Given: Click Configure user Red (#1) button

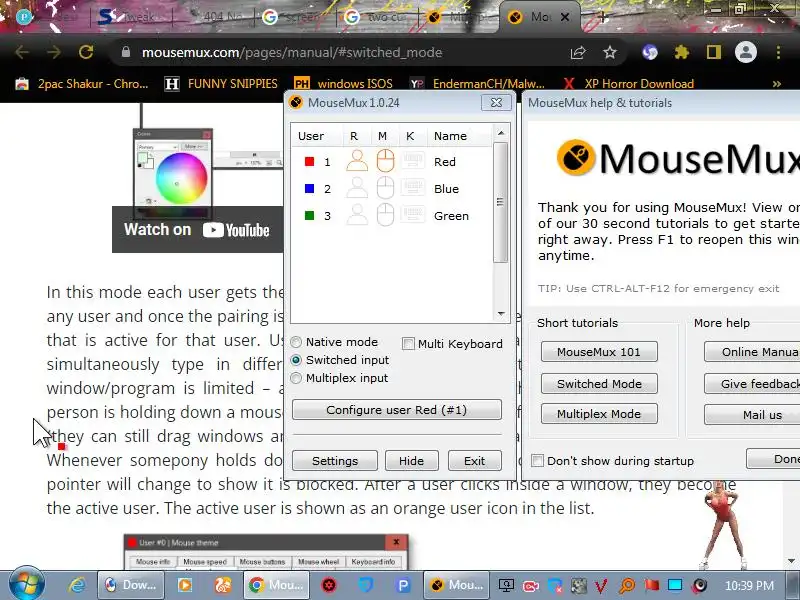Looking at the screenshot, I should [x=396, y=410].
